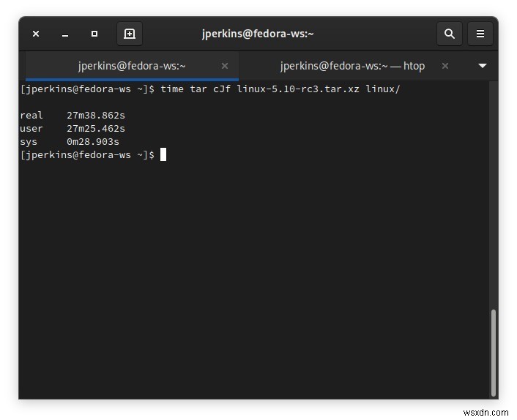
Task: Click the sys 0m28.903s output
Action: pyautogui.click(x=70, y=142)
